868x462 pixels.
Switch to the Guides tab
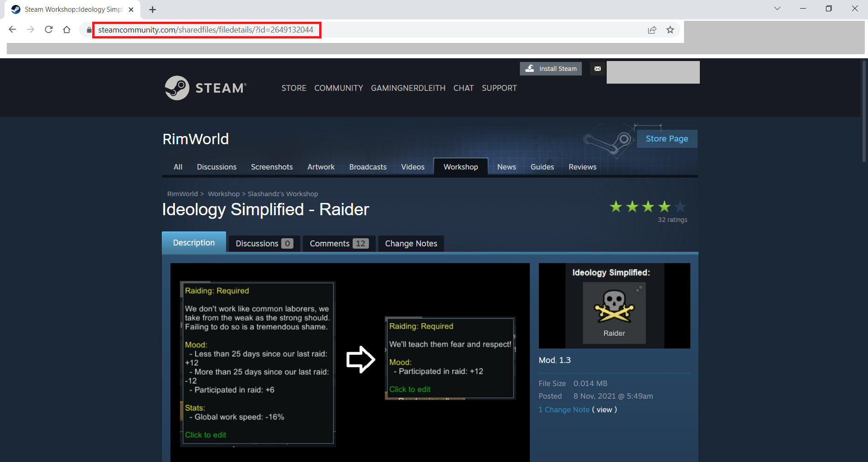(542, 167)
